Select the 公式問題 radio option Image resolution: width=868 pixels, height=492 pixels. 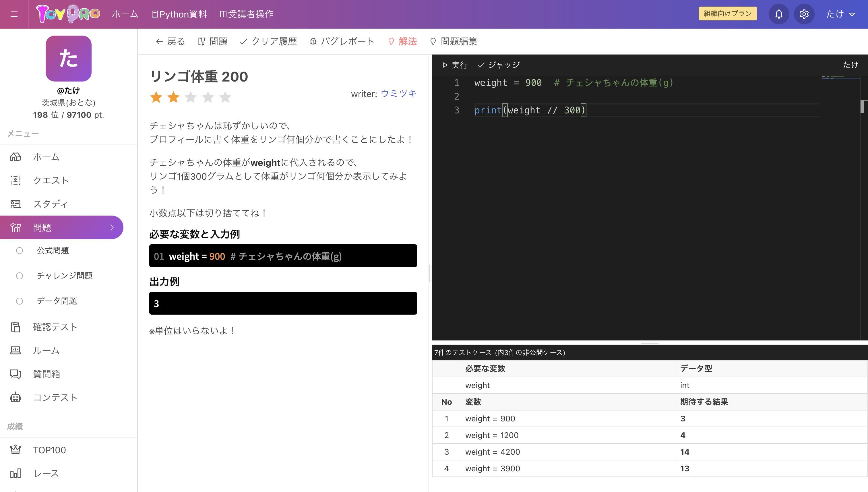[x=20, y=250]
